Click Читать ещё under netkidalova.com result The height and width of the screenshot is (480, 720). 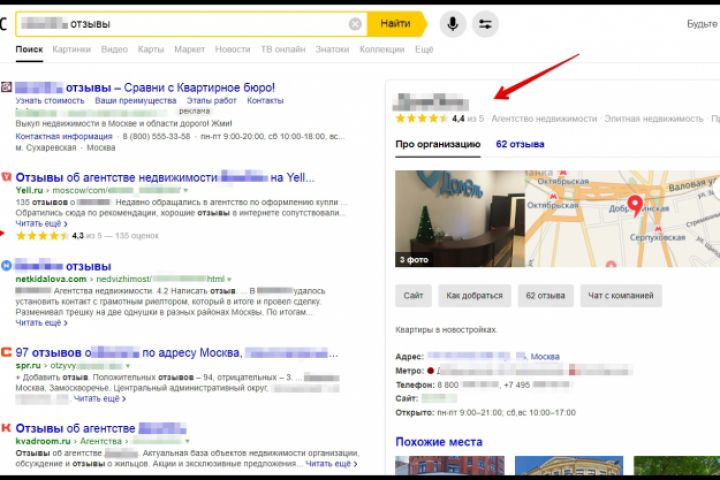coord(41,323)
